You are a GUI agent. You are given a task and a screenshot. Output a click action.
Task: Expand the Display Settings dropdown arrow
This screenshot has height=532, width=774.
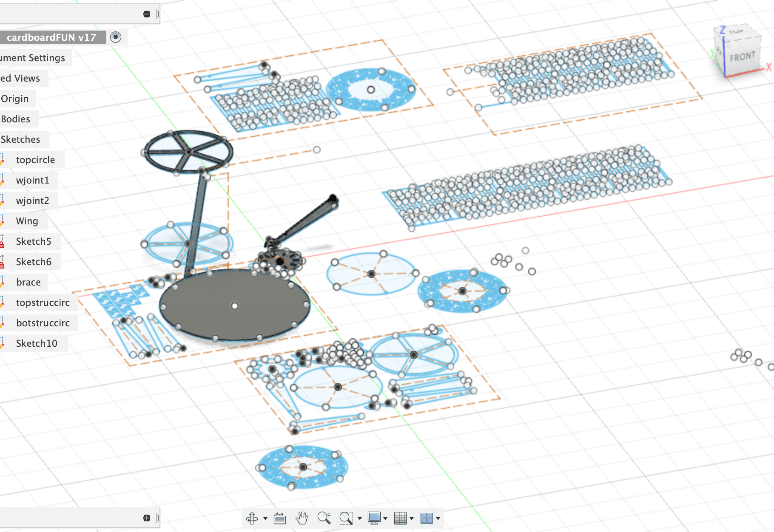point(385,518)
